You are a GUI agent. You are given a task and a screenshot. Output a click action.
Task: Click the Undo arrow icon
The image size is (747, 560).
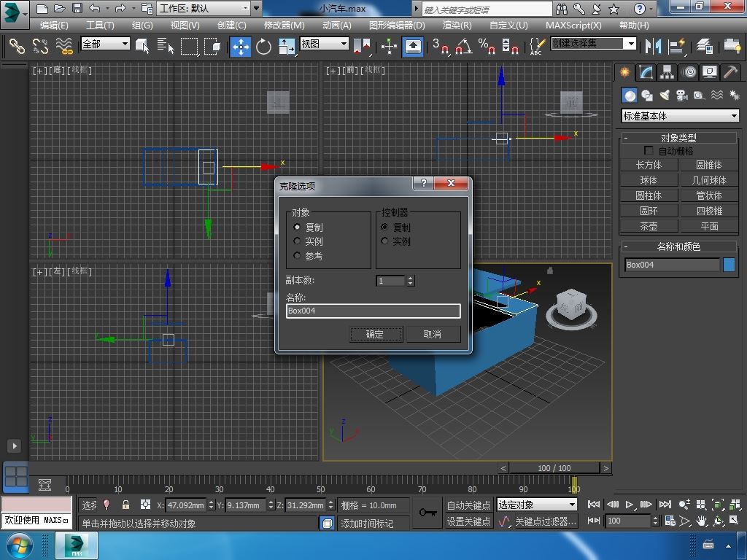coord(95,9)
